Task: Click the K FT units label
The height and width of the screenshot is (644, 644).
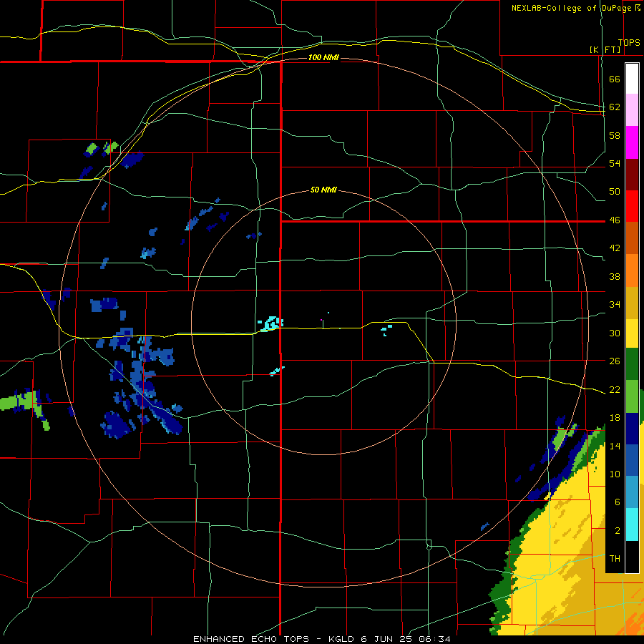Action: click(605, 49)
